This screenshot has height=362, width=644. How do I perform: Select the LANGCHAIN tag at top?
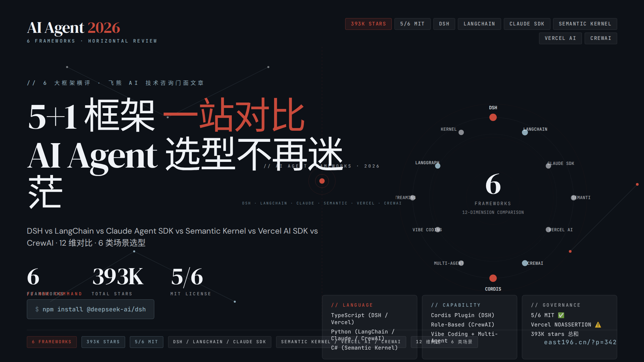tap(479, 24)
